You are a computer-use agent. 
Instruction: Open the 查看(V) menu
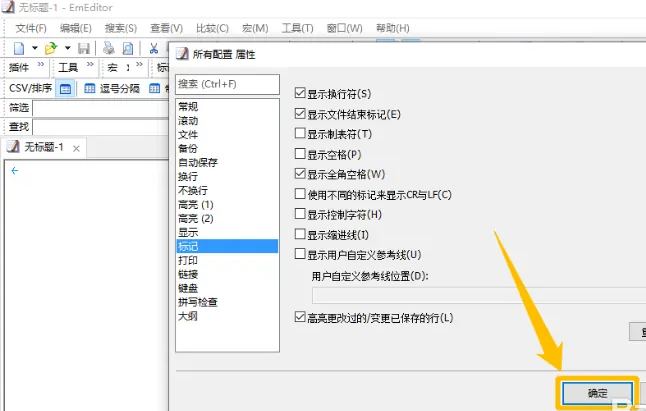click(x=166, y=28)
